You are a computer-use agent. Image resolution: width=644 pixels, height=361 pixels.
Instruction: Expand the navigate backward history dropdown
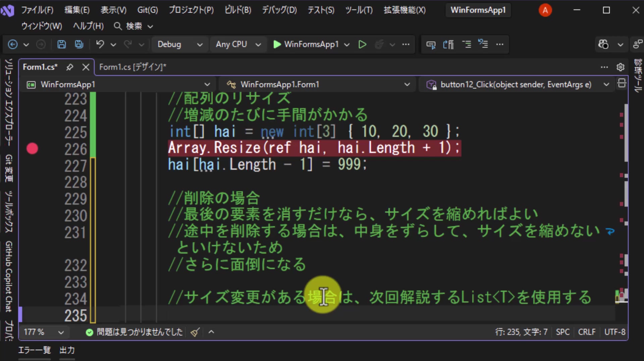click(26, 45)
